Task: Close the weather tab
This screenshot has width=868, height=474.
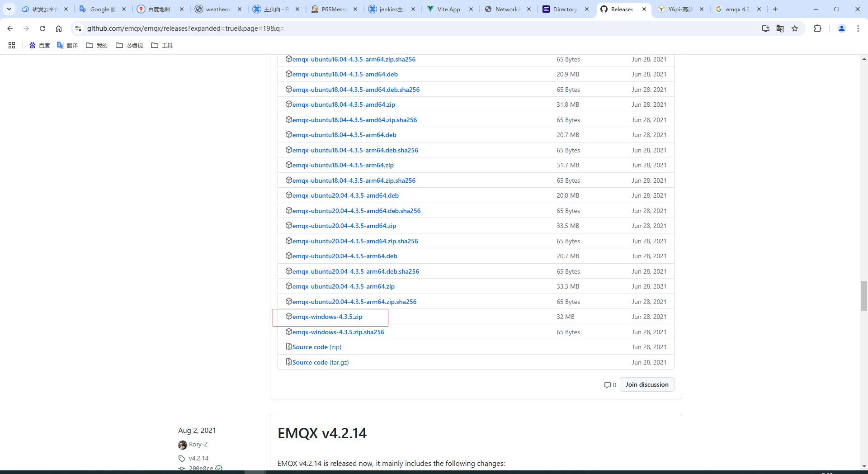Action: pos(240,9)
